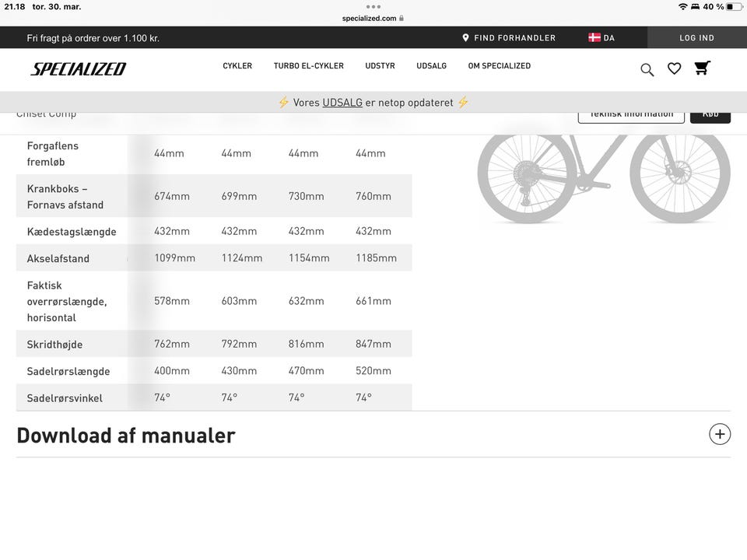The height and width of the screenshot is (560, 747).
Task: Click the Fri fragt på ordrer text
Action: (x=93, y=38)
